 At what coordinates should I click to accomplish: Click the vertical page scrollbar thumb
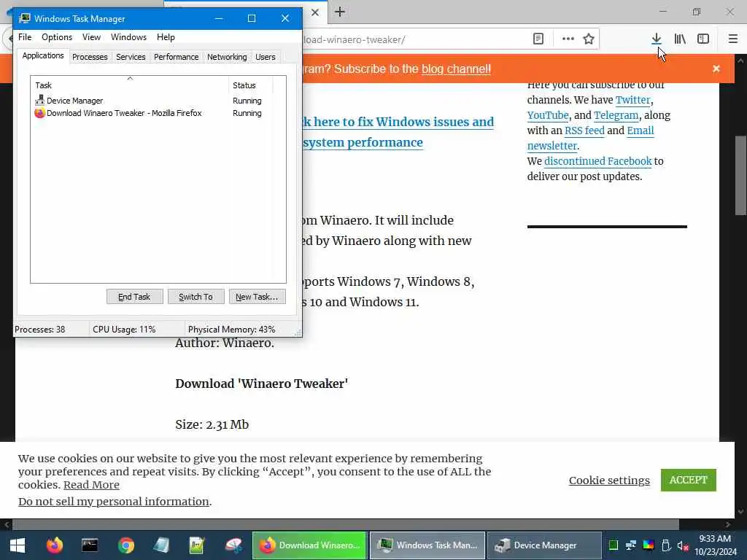click(x=741, y=175)
